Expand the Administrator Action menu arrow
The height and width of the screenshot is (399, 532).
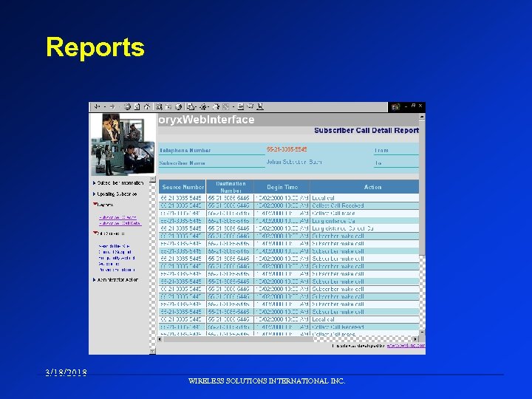click(x=94, y=280)
